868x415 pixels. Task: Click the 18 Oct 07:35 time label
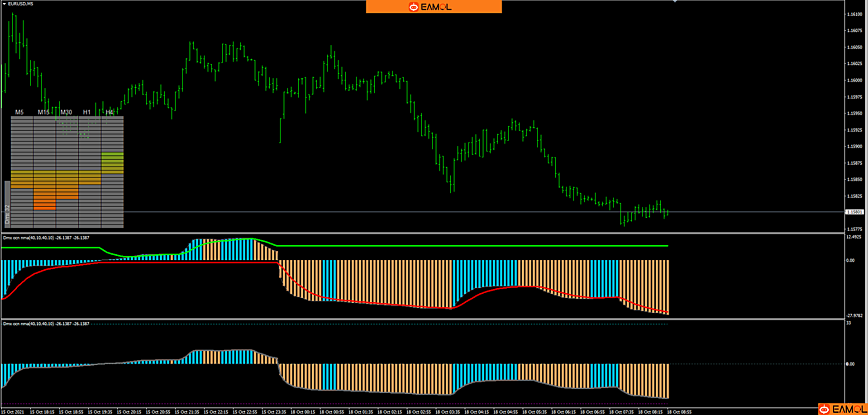pyautogui.click(x=621, y=412)
